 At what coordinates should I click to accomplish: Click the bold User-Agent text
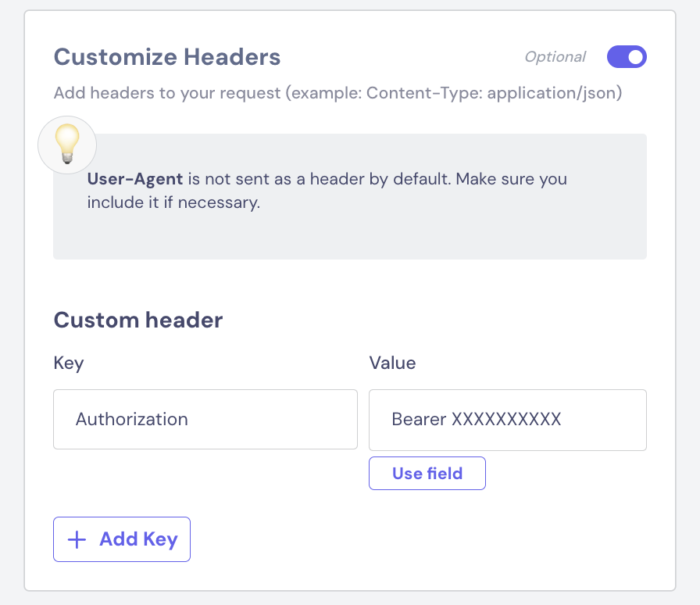pyautogui.click(x=135, y=179)
